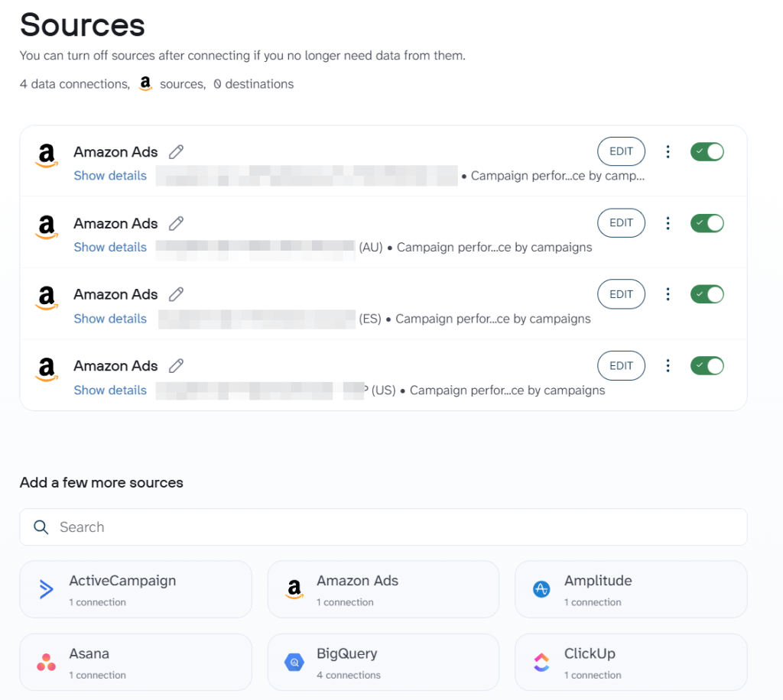Select the ClickUp source icon
The width and height of the screenshot is (783, 700).
pyautogui.click(x=541, y=662)
